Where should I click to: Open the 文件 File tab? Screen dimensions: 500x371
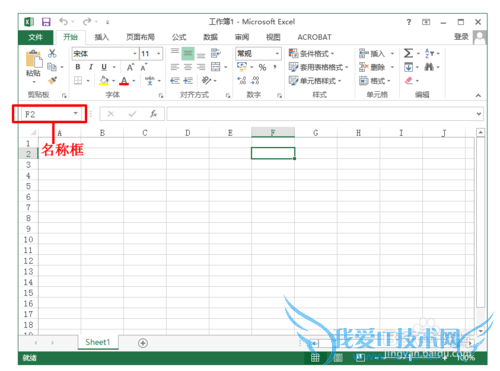[x=35, y=37]
